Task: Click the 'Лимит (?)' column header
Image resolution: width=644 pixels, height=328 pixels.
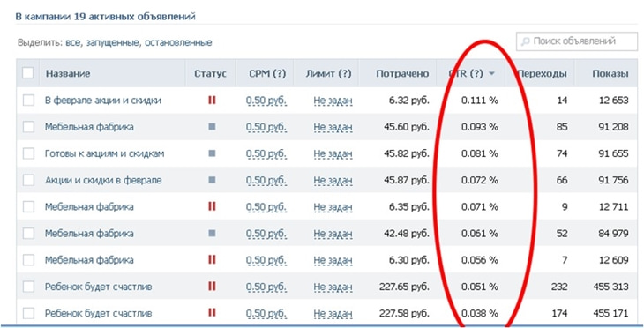Action: [328, 74]
